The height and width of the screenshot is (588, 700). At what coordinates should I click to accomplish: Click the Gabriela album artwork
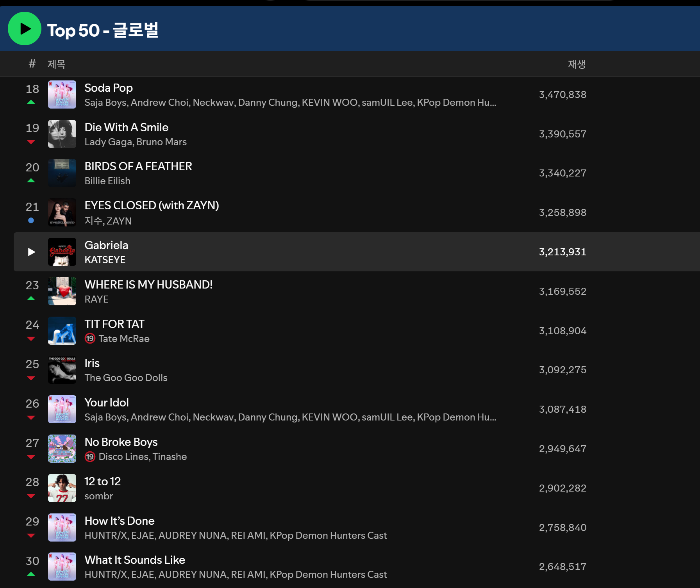pos(62,252)
